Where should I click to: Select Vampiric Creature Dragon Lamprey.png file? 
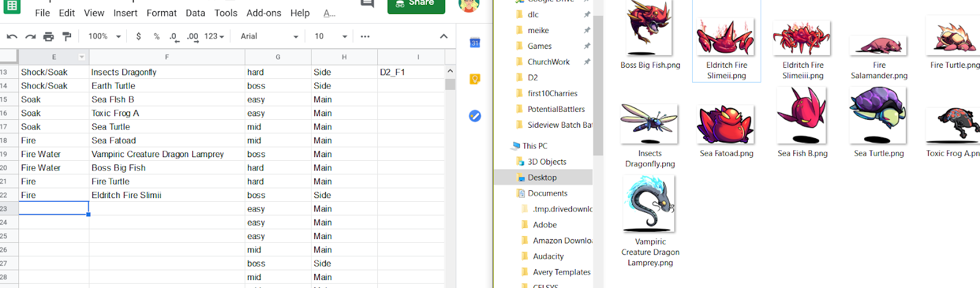tap(650, 221)
